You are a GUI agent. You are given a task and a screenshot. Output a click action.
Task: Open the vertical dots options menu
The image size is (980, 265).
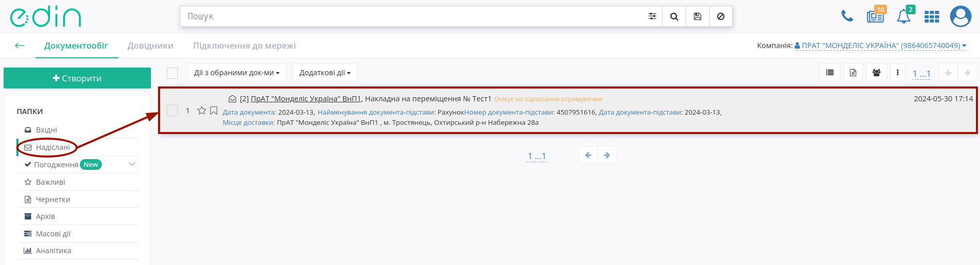pos(898,73)
